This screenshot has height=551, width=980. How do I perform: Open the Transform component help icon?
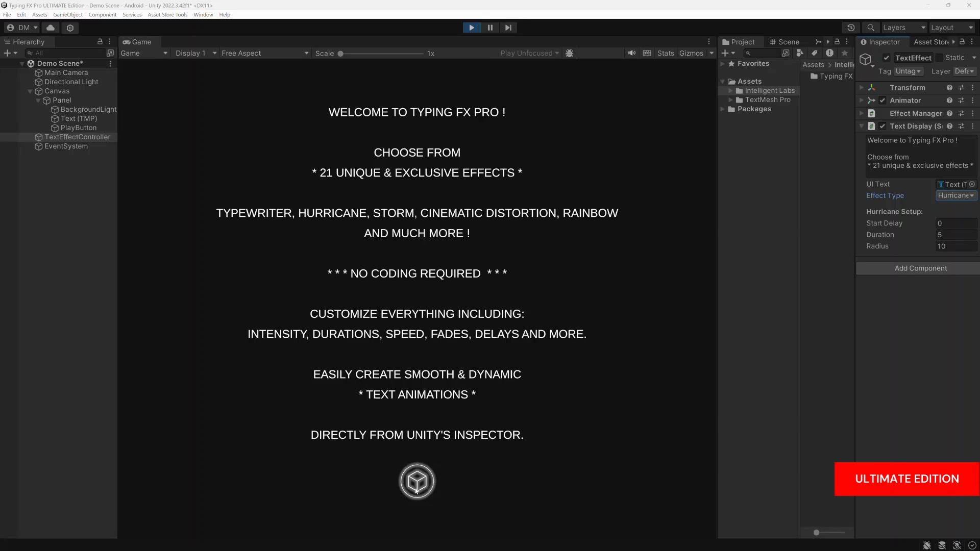click(x=949, y=88)
